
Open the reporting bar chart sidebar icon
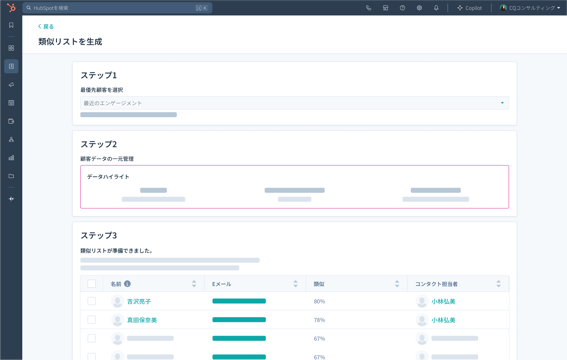[11, 158]
